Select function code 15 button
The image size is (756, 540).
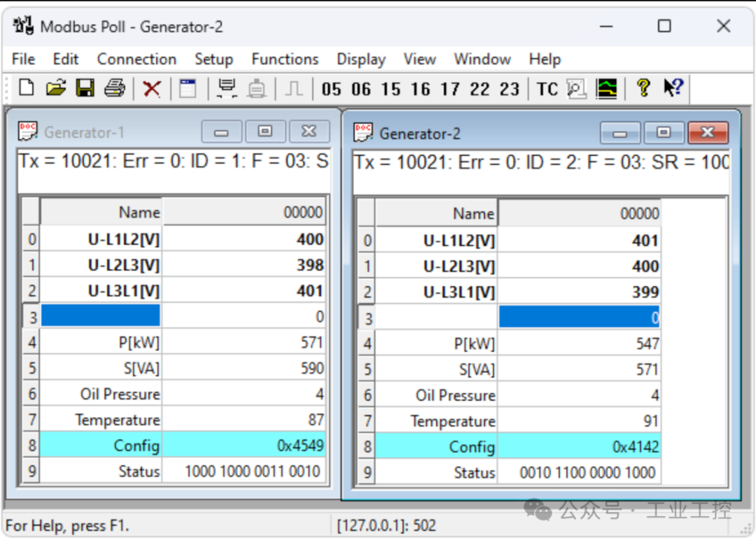pyautogui.click(x=391, y=89)
